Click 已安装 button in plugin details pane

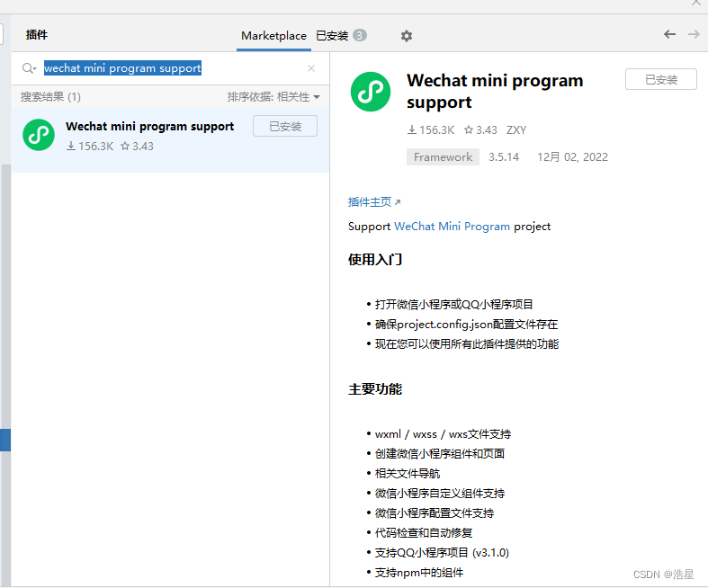click(660, 79)
